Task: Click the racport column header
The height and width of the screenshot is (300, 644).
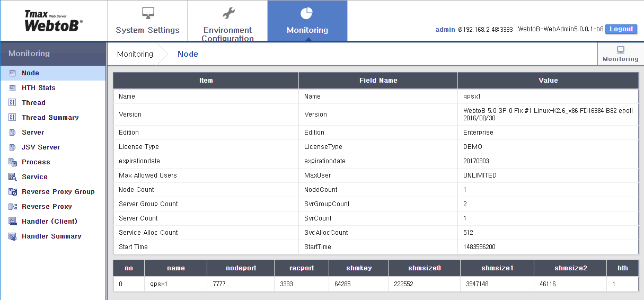Action: click(x=301, y=268)
